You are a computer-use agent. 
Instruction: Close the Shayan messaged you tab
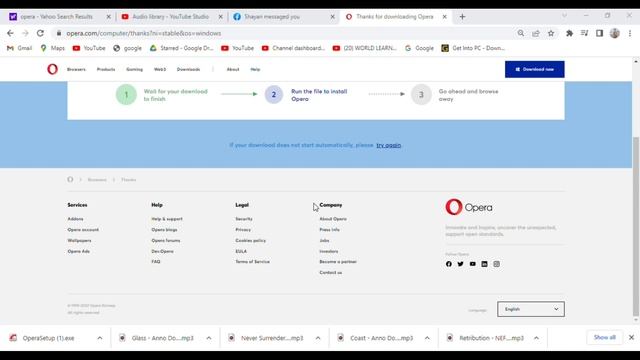click(x=332, y=17)
